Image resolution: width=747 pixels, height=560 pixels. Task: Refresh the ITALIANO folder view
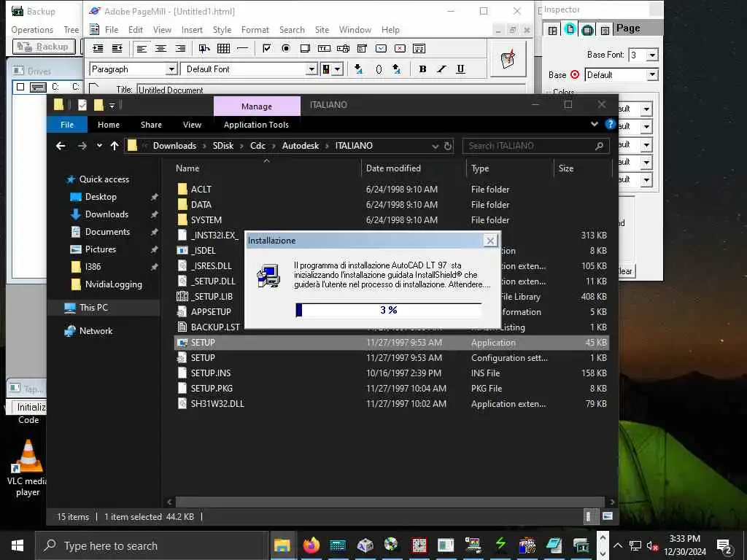448,146
